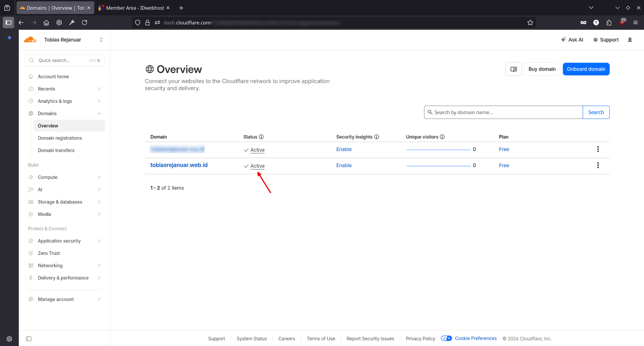
Task: Open the tobiasrejanuar.web.id domain link
Action: click(179, 165)
